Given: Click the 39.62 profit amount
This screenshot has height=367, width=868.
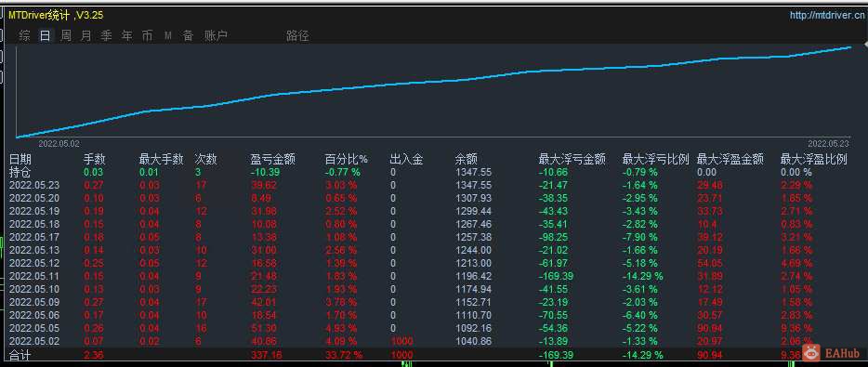Looking at the screenshot, I should (263, 185).
